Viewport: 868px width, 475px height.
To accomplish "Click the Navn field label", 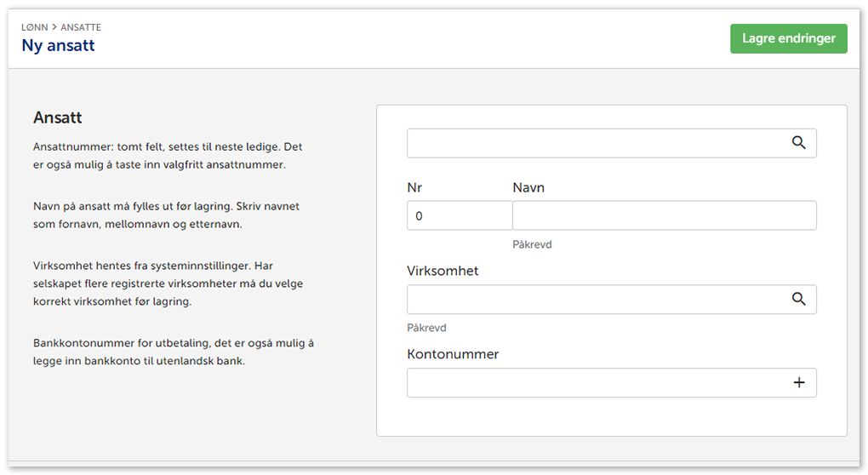I will coord(528,187).
